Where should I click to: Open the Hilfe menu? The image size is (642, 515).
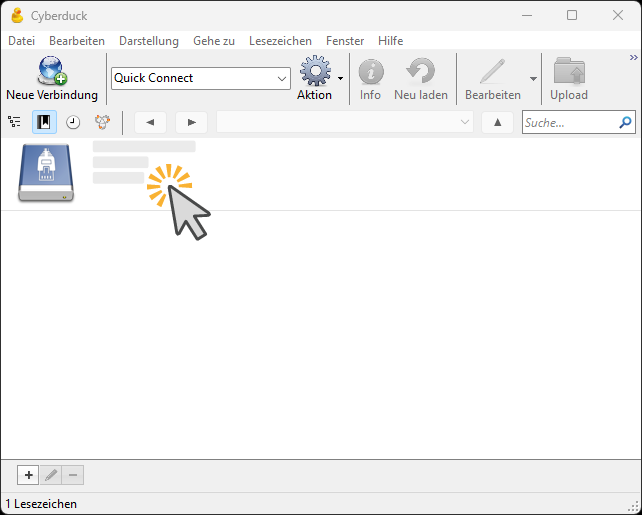391,41
